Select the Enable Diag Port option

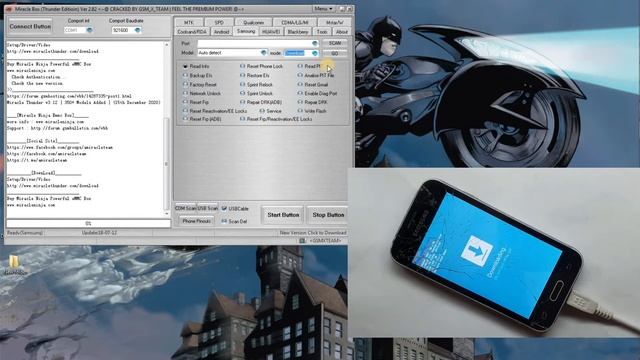point(318,93)
